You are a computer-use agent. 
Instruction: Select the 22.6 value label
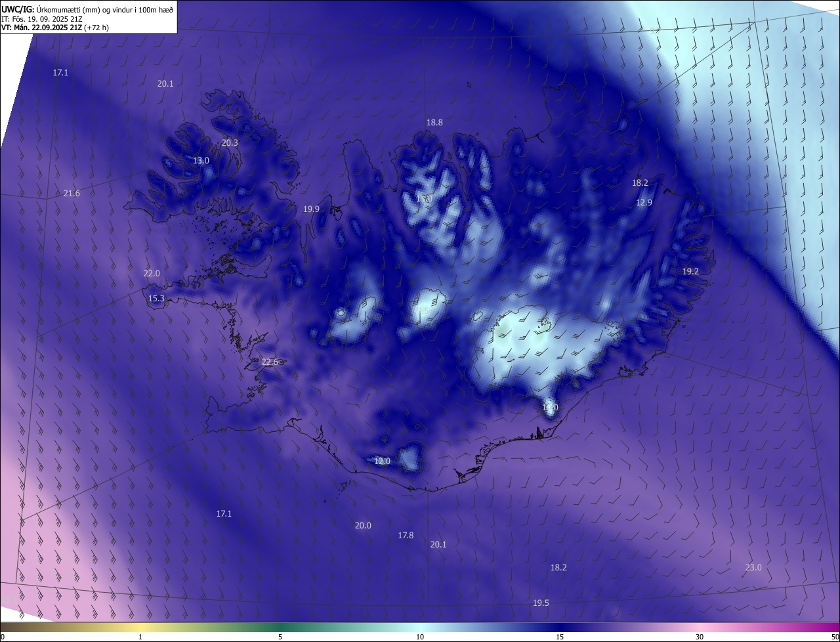(270, 362)
